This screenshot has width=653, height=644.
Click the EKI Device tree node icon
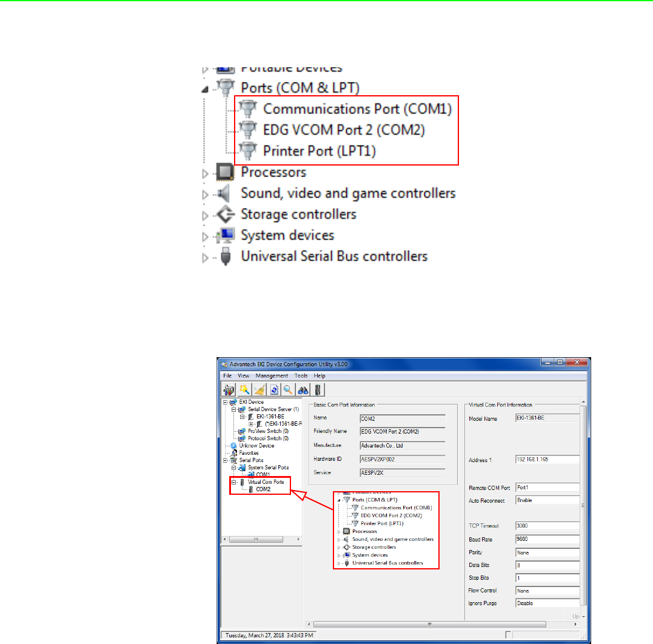coord(233,402)
